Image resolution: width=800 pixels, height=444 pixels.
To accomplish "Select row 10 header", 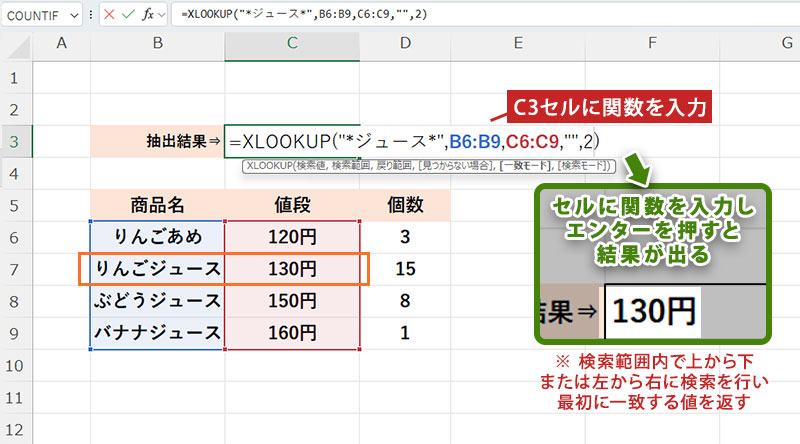I will 14,366.
